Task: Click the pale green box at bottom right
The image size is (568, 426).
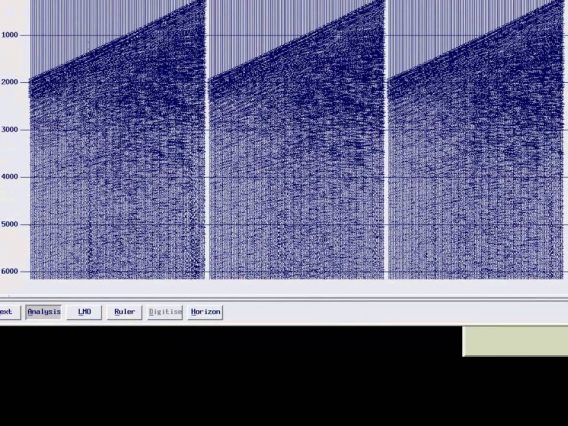Action: point(515,341)
